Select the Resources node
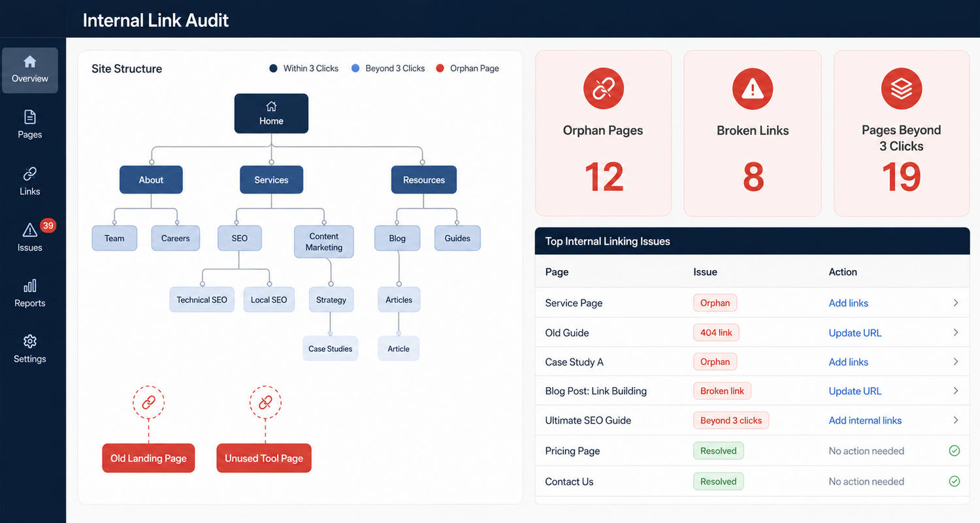 click(x=424, y=180)
